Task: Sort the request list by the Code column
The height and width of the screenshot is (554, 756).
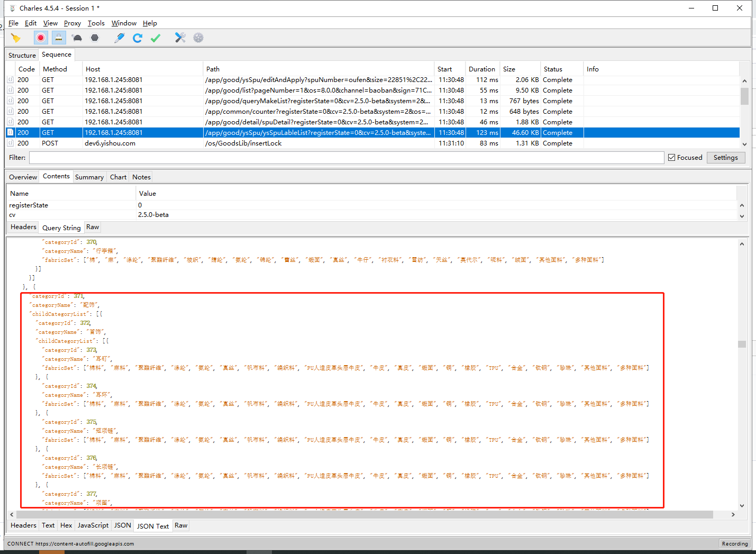Action: [x=26, y=69]
